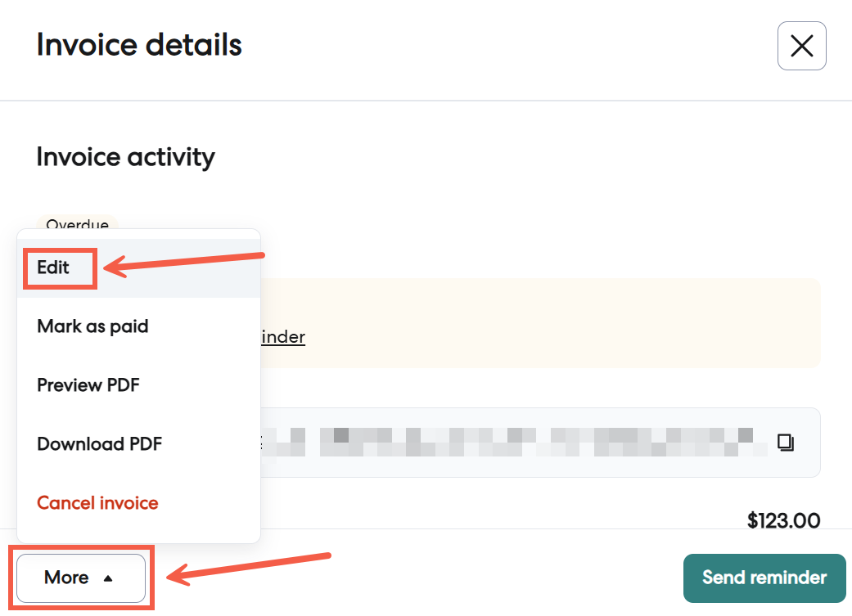Choose Edit from the More menu

tap(54, 268)
